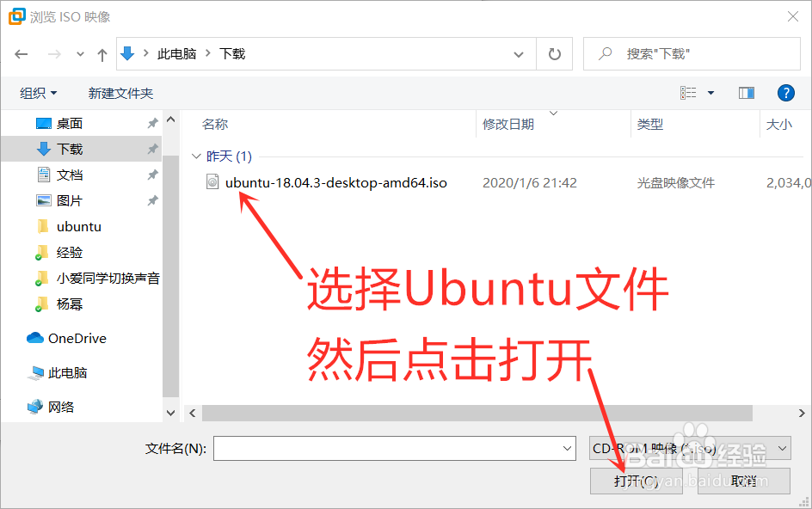This screenshot has width=812, height=509.
Task: Close the 浏览 ISO 映像 dialog
Action: click(793, 16)
